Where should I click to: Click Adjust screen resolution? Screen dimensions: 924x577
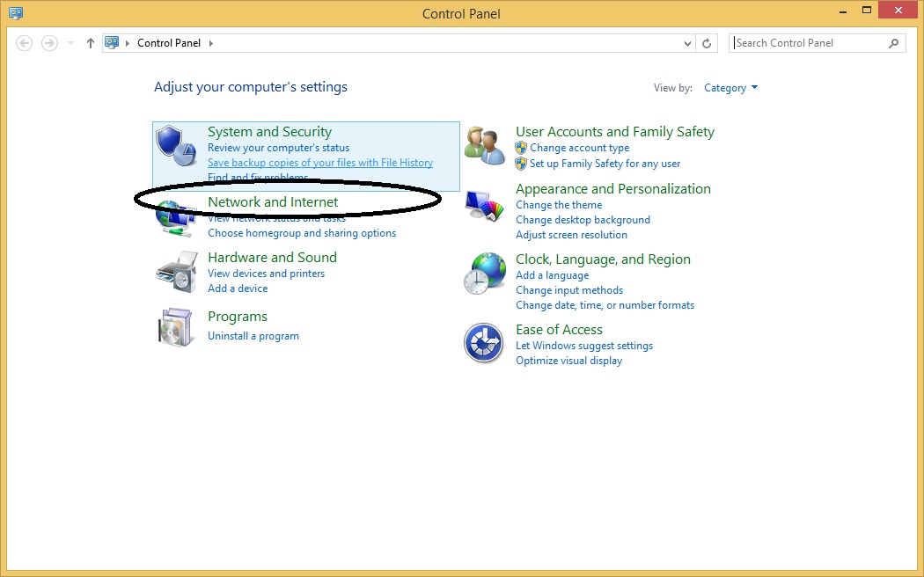click(572, 235)
